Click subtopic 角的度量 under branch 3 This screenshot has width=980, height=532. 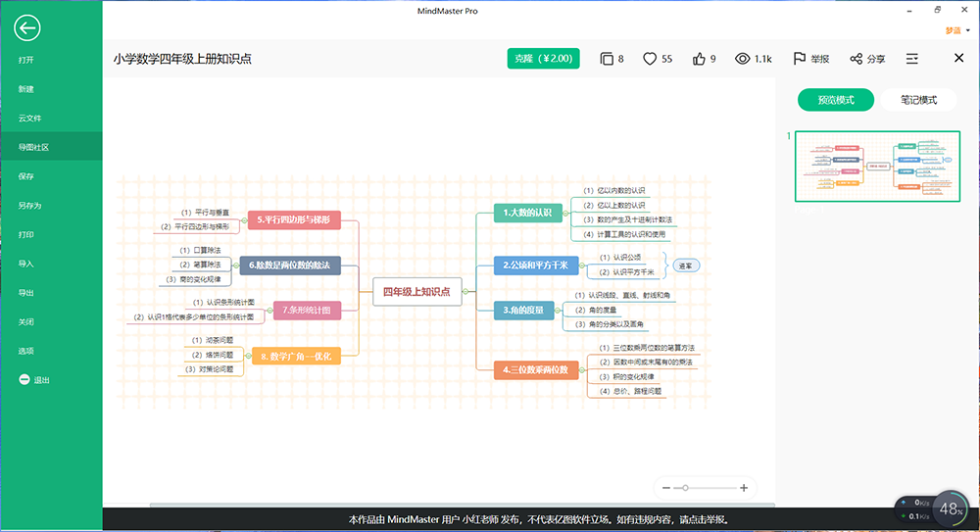point(596,310)
